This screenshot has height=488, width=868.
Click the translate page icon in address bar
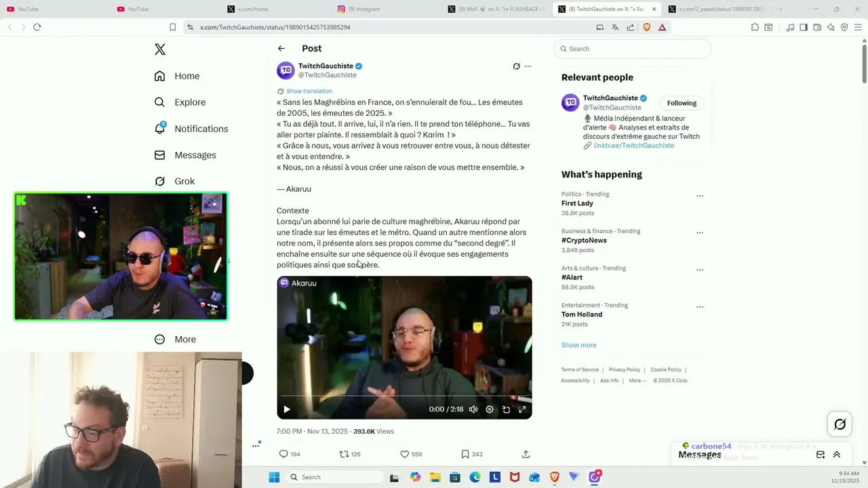pos(615,27)
